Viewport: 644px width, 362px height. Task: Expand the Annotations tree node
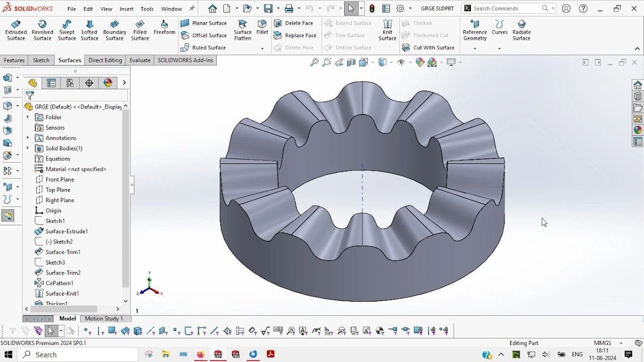pos(28,138)
